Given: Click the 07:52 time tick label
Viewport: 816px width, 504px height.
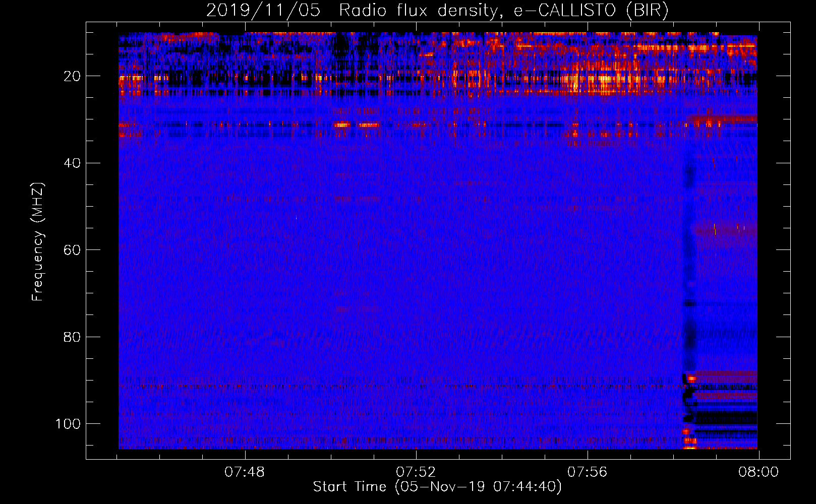Looking at the screenshot, I should click(416, 472).
